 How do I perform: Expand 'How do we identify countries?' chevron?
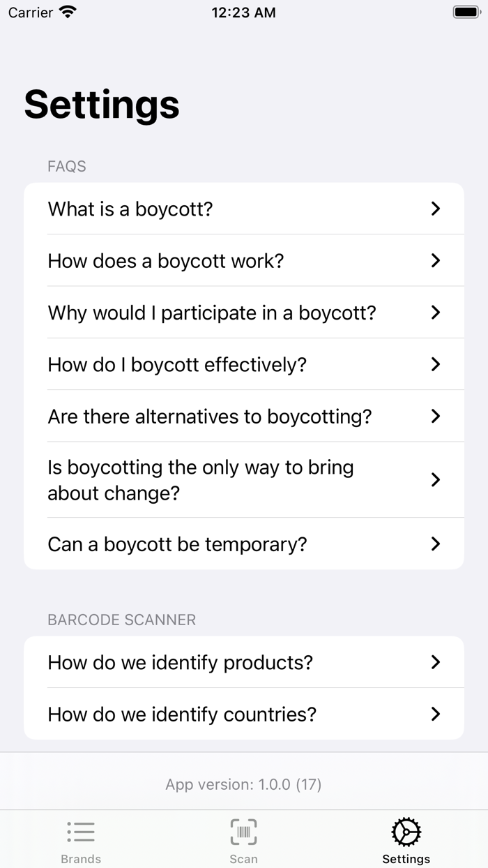436,714
